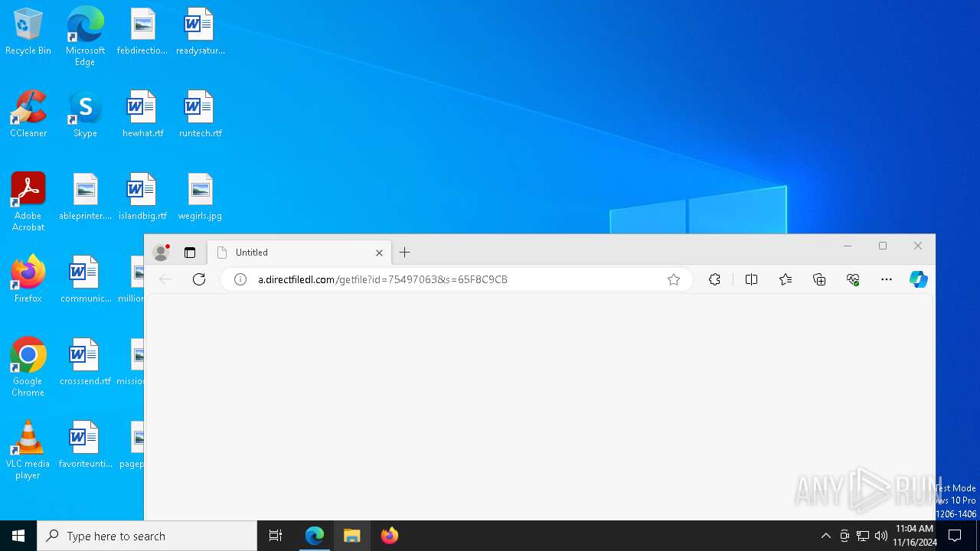
Task: Open the Edge profile avatar icon
Action: pyautogui.click(x=161, y=253)
